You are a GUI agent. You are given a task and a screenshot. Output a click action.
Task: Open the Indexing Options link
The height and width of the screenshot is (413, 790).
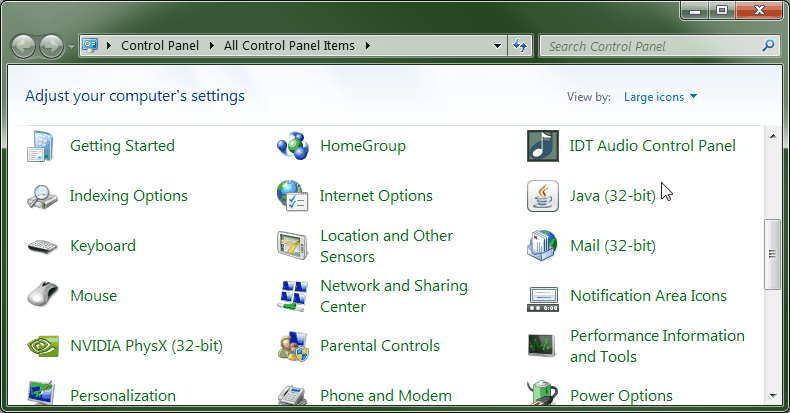(x=128, y=196)
